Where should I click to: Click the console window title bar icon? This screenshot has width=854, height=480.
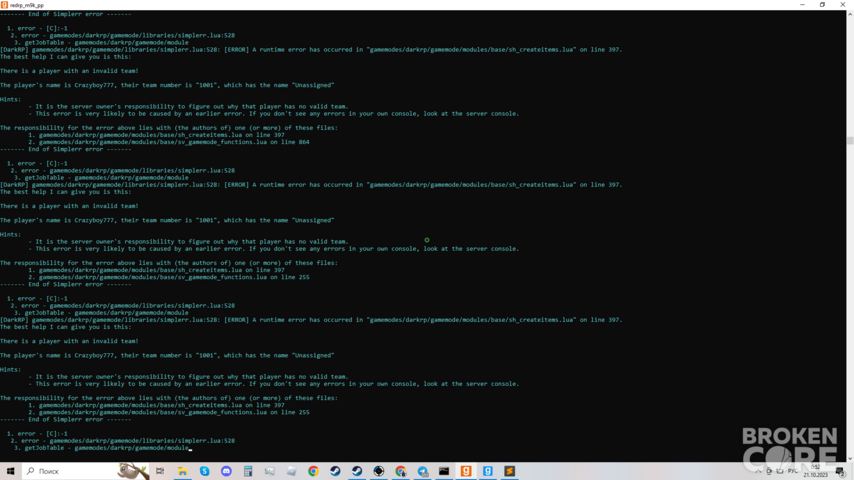click(4, 4)
